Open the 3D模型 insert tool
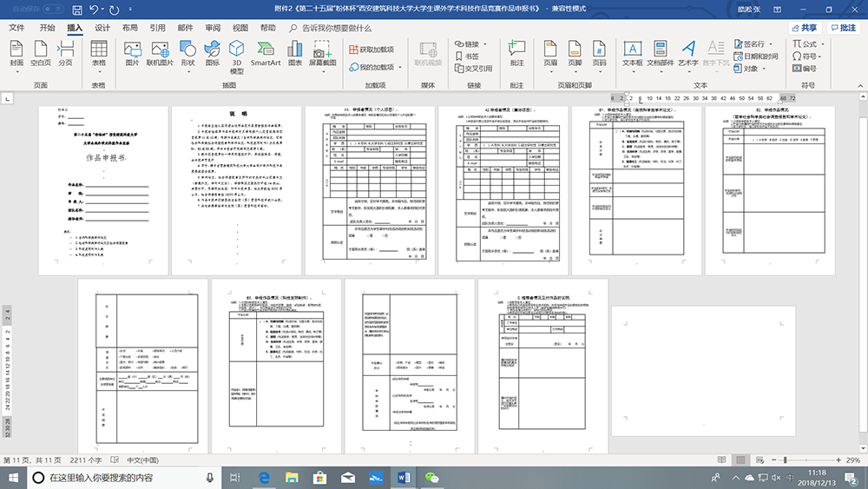This screenshot has height=489, width=868. point(237,52)
